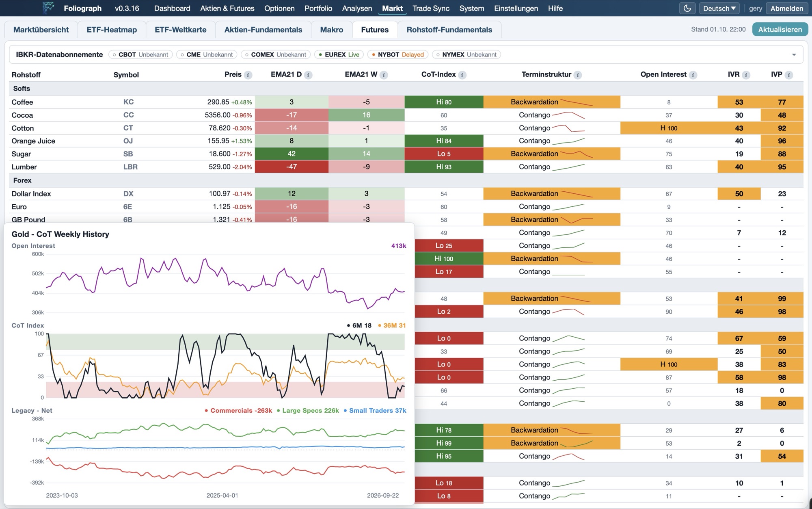Switch to the ETF-Heatmap tab
Screen dimensions: 812x509
pos(112,30)
